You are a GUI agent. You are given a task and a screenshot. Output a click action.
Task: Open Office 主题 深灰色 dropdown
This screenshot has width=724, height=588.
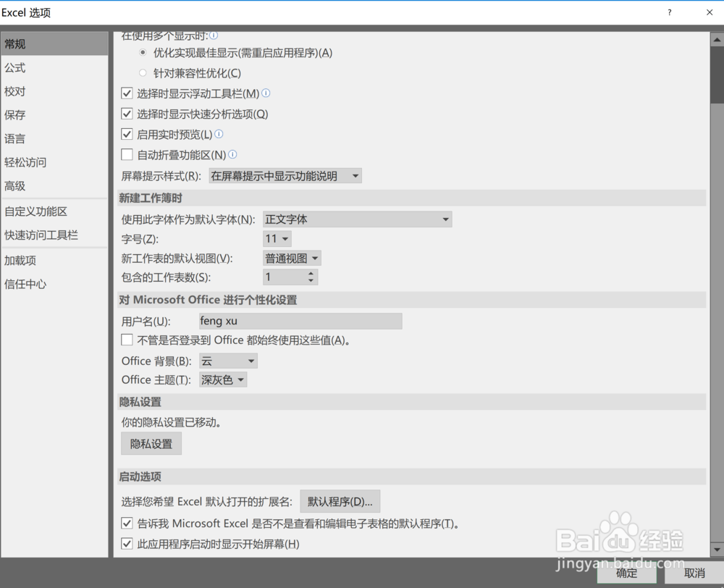pyautogui.click(x=223, y=379)
